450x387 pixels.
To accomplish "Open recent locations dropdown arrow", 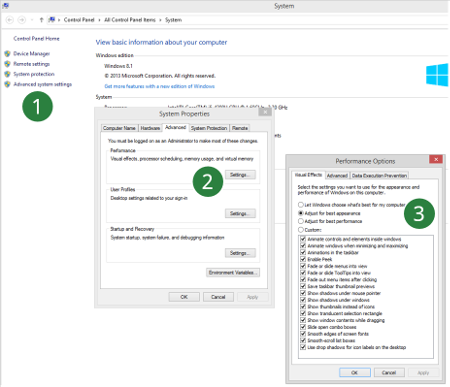I will pos(32,20).
